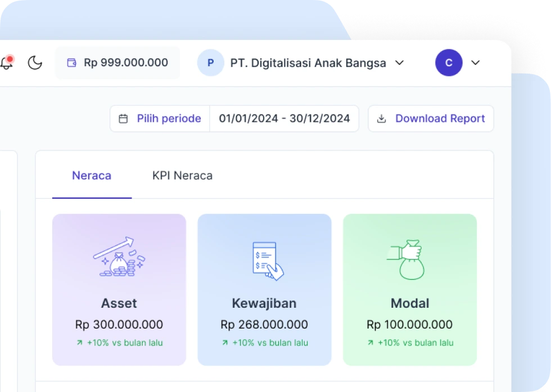Select the Neraca tab
The image size is (551, 392).
(x=91, y=175)
